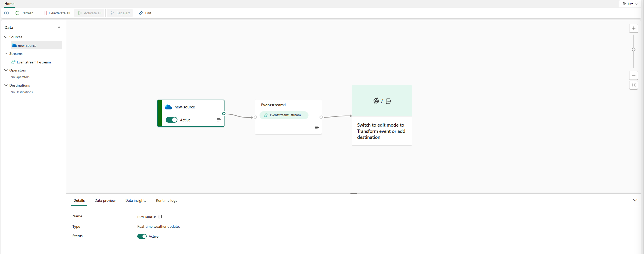Select new-source in the Data tree
This screenshot has width=644, height=254.
coord(36,45)
